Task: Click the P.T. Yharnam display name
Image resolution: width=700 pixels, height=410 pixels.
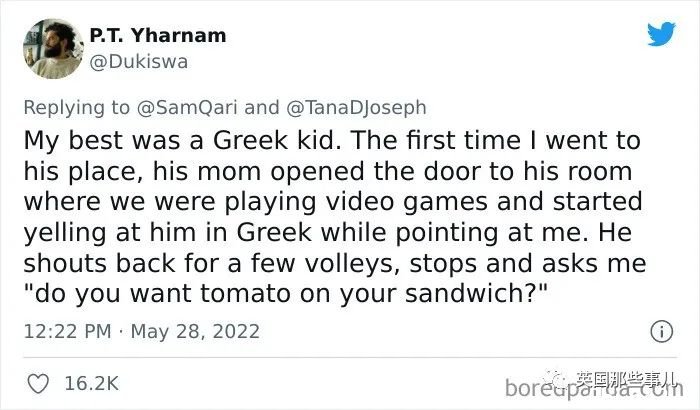Action: pos(158,35)
